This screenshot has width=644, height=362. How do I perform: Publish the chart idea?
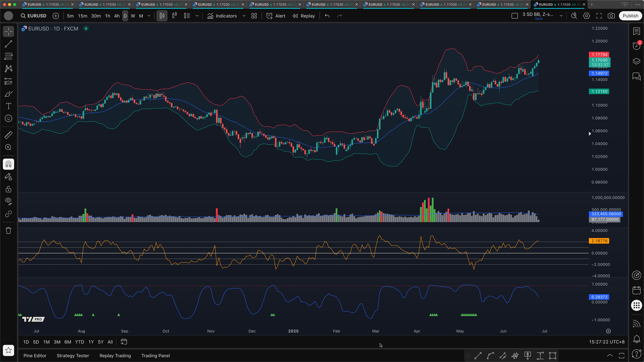coord(630,16)
